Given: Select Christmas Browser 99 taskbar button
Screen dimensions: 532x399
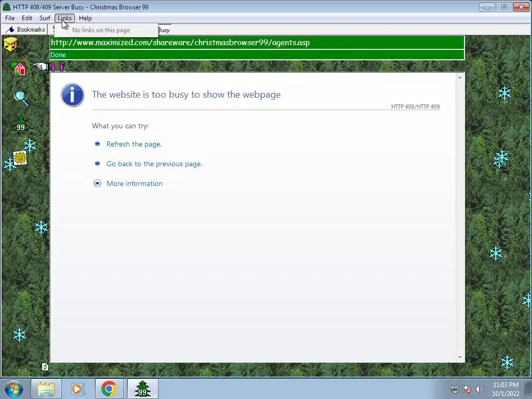Looking at the screenshot, I should pyautogui.click(x=142, y=389).
